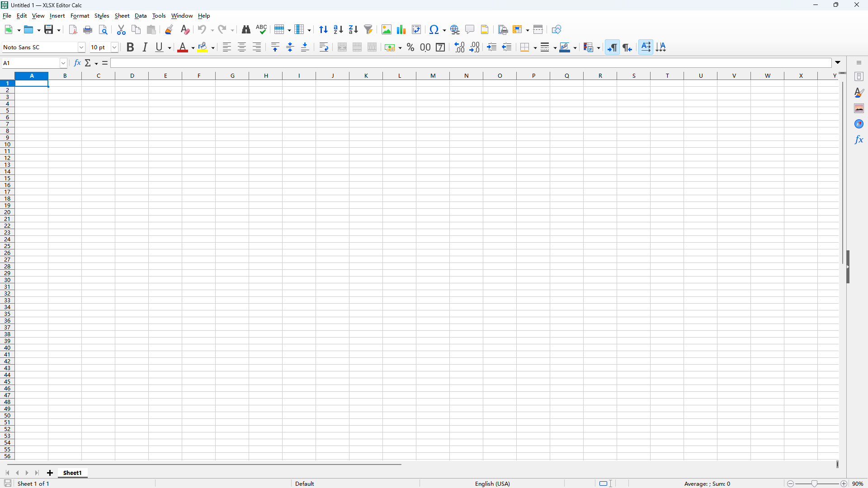Toggle italic formatting

(x=145, y=47)
